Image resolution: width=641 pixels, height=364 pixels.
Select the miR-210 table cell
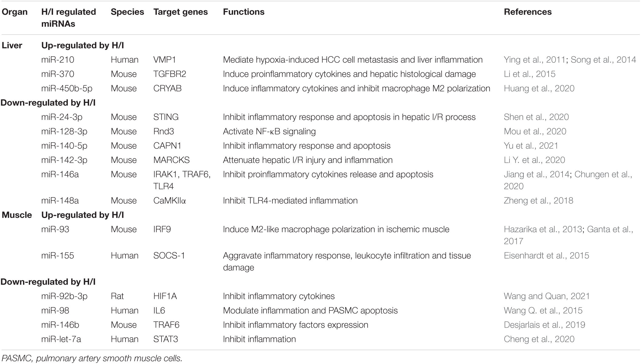pyautogui.click(x=58, y=60)
